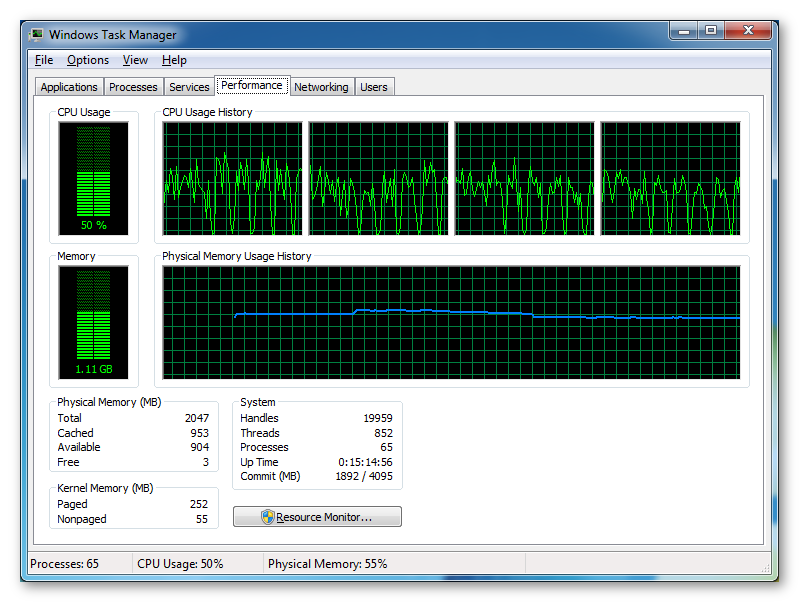The height and width of the screenshot is (602, 799).
Task: Close the Task Manager window
Action: [x=748, y=31]
